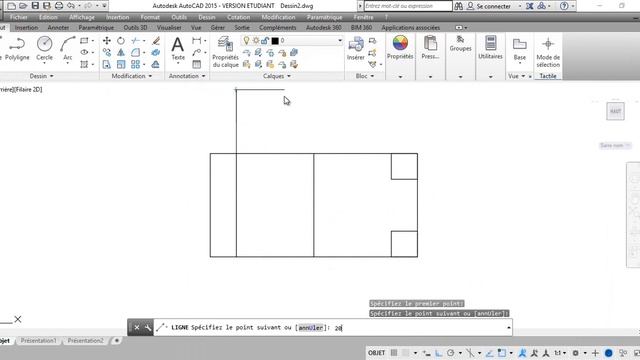The height and width of the screenshot is (360, 640).
Task: Insert a table with the Table icon
Action: pos(197,64)
